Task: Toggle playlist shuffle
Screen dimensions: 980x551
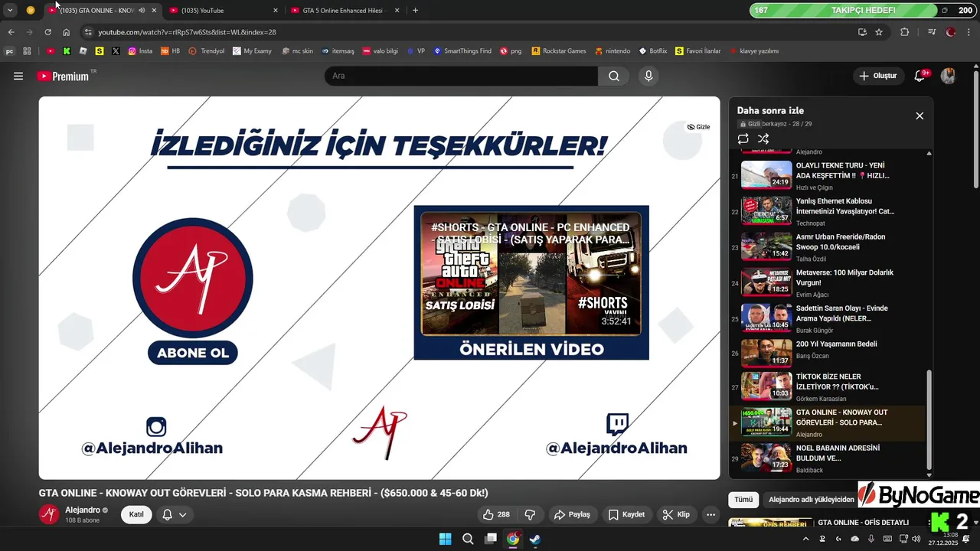Action: pyautogui.click(x=763, y=139)
